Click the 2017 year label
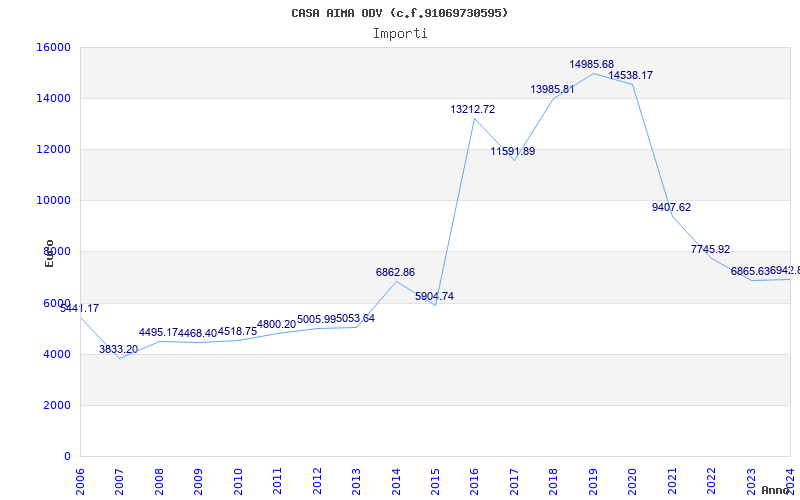This screenshot has width=800, height=500. 514,481
